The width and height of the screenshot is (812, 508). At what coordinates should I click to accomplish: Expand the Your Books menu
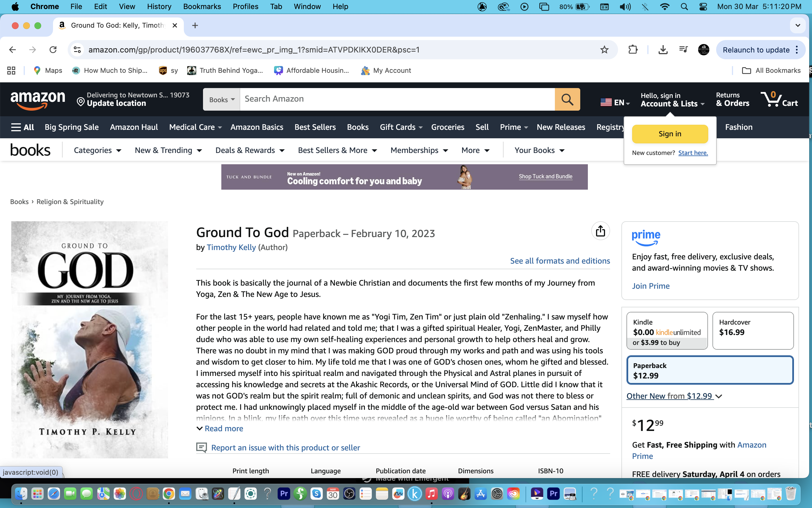coord(539,150)
